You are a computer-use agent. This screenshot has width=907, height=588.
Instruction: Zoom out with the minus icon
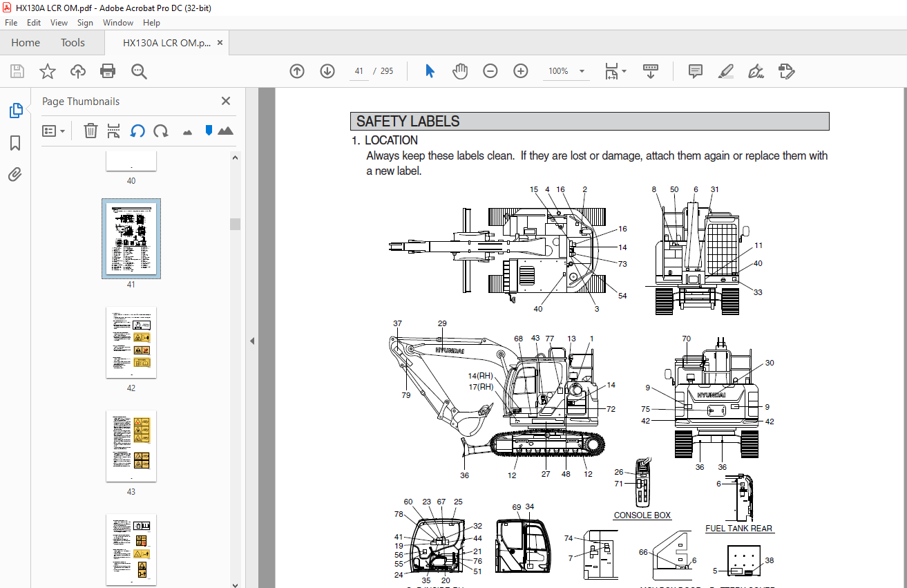coord(490,71)
